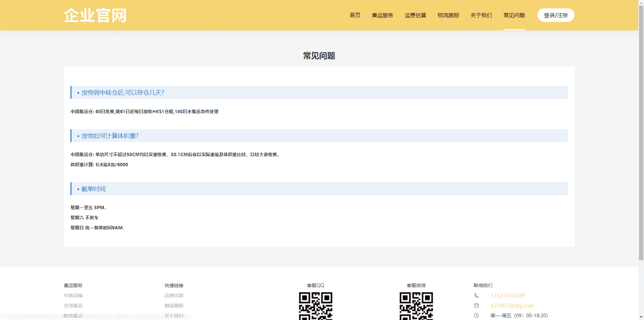
Task: Click the line 星期六 不发车
Action: coord(85,218)
